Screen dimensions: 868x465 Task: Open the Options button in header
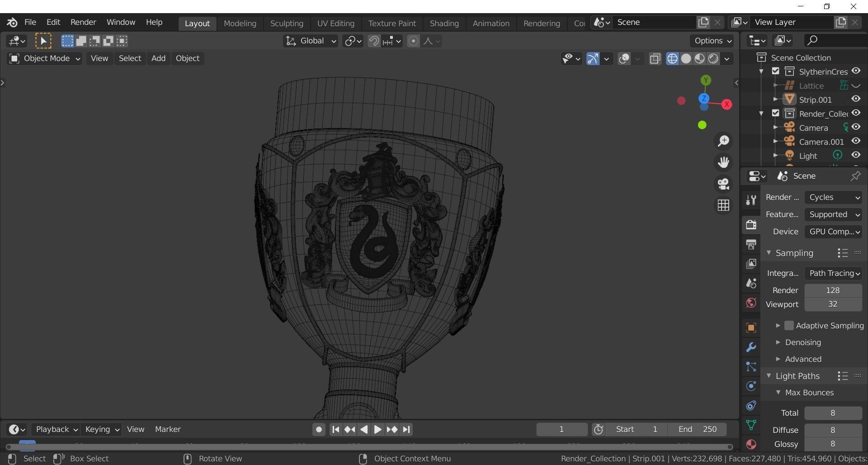712,41
